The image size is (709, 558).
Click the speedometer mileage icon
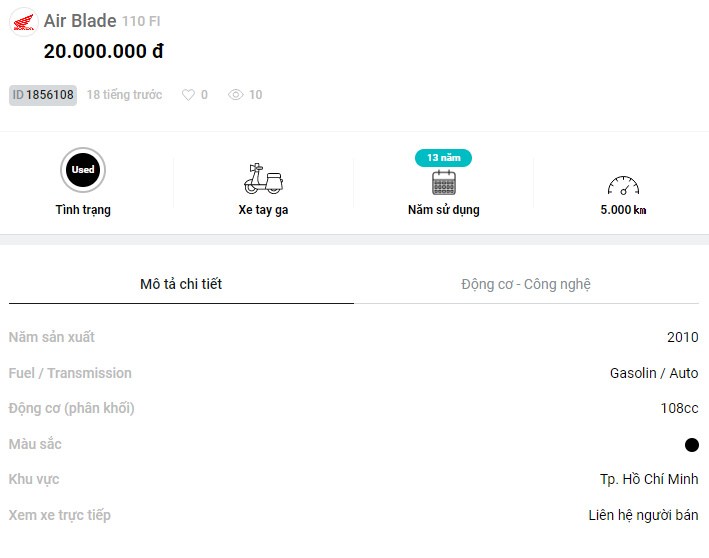click(x=623, y=185)
